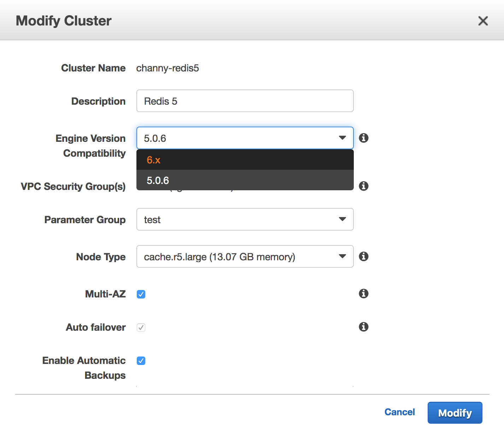Click info icon for VPC Security Groups
The height and width of the screenshot is (429, 504).
[x=363, y=186]
